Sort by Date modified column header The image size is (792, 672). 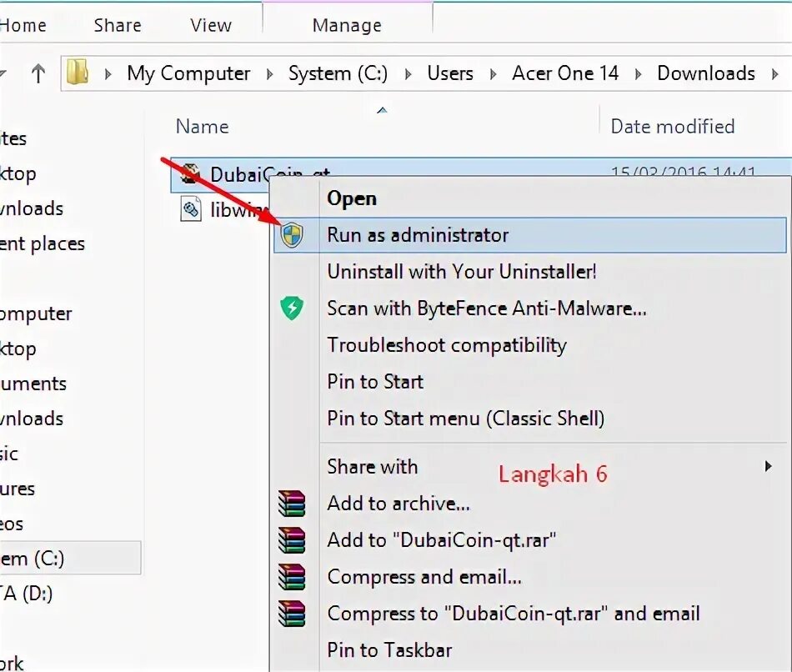coord(672,127)
